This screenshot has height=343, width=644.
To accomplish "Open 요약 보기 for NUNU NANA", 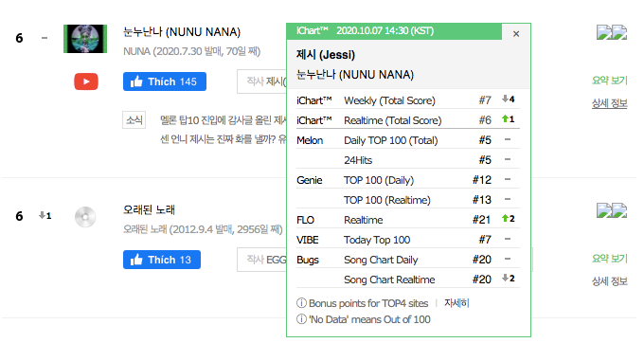I will [x=610, y=81].
